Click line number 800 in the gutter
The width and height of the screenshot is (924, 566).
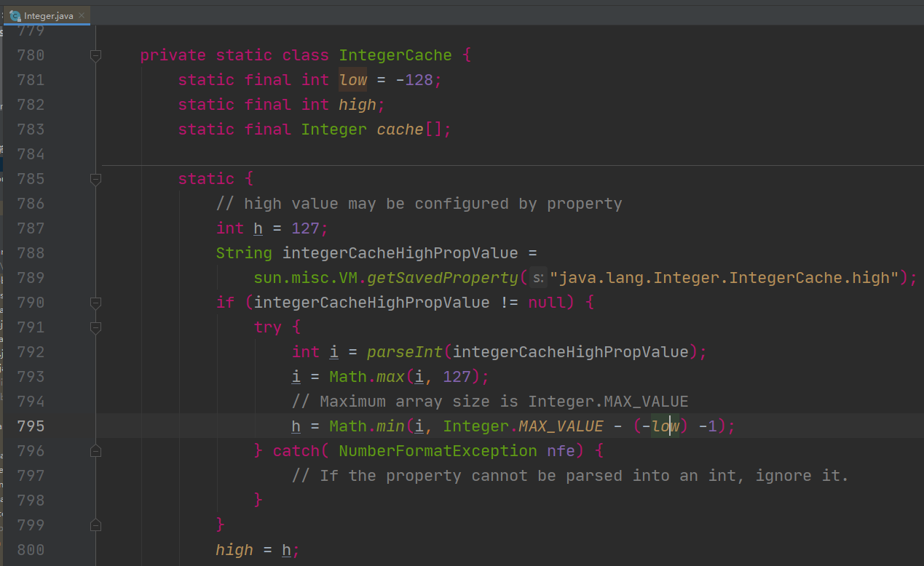[31, 550]
